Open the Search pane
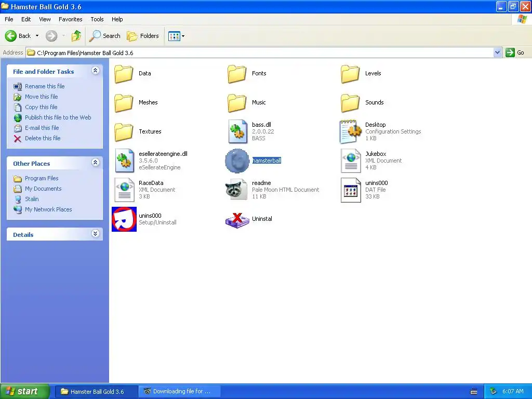The width and height of the screenshot is (532, 399). click(104, 36)
